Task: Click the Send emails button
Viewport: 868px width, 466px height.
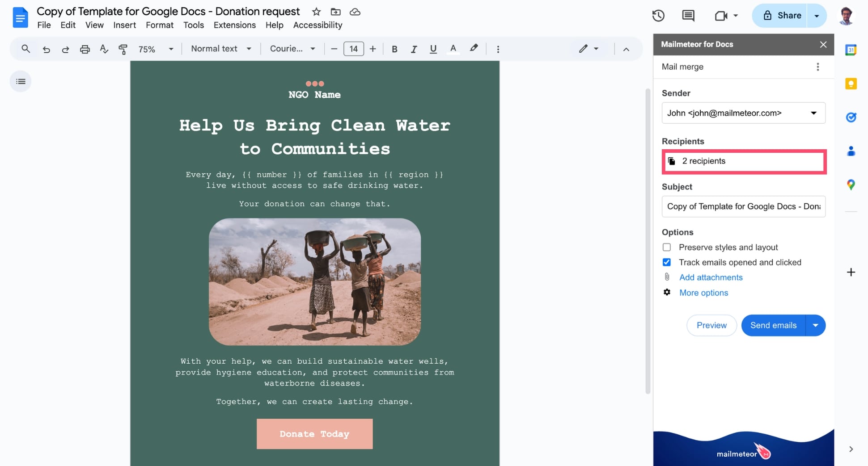Action: pyautogui.click(x=773, y=325)
